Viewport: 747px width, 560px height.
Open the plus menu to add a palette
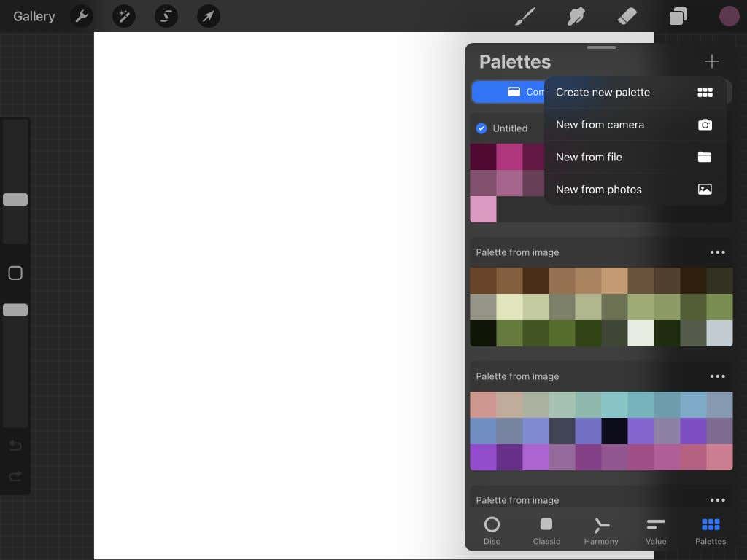pos(711,61)
